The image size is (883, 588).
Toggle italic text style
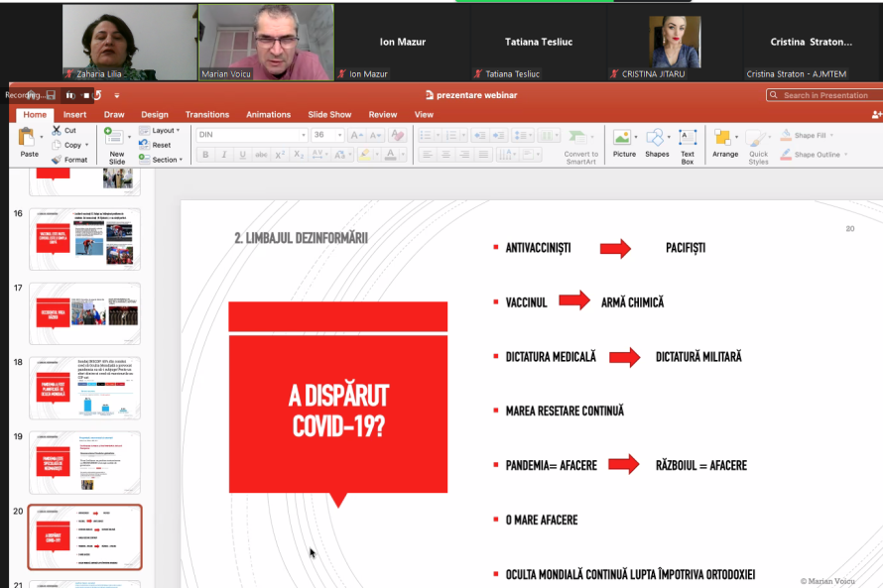click(224, 155)
